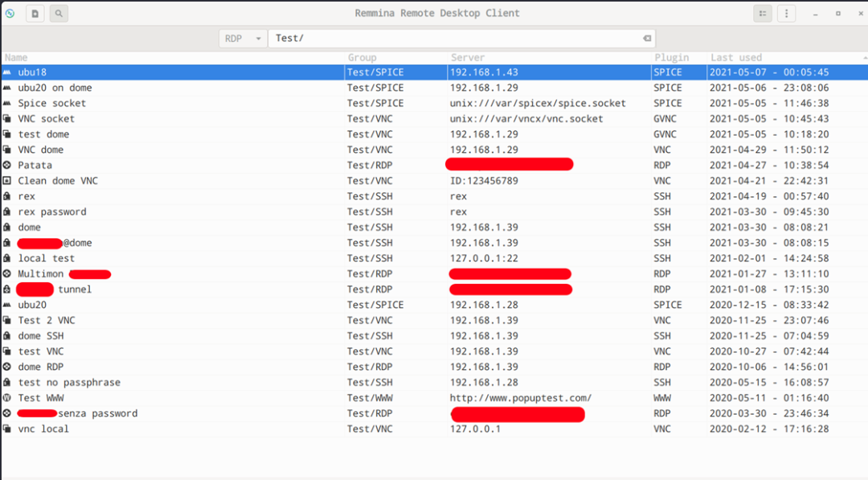Select the Test WWW profile
The height and width of the screenshot is (480, 868).
point(40,397)
